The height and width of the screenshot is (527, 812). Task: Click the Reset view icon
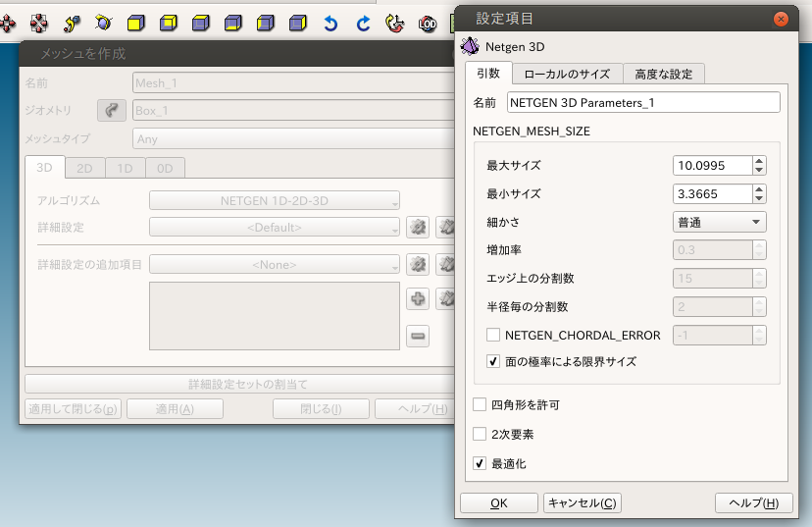pyautogui.click(x=395, y=24)
